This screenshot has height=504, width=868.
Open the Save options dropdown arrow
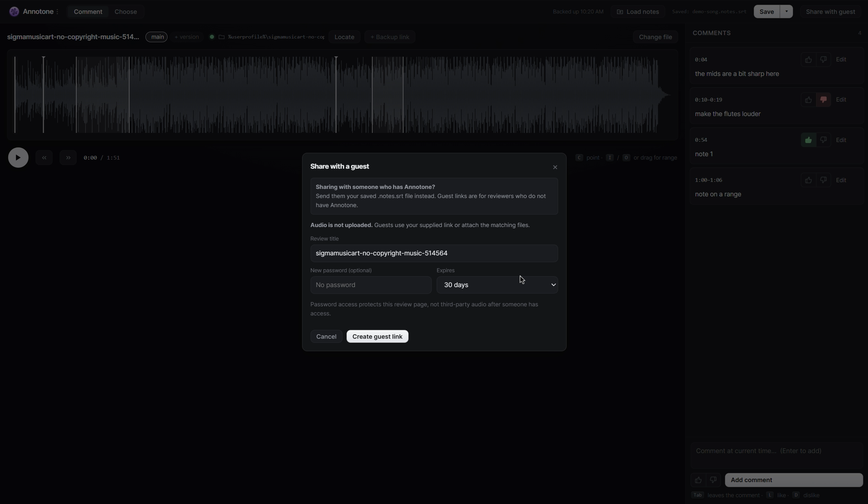[786, 12]
